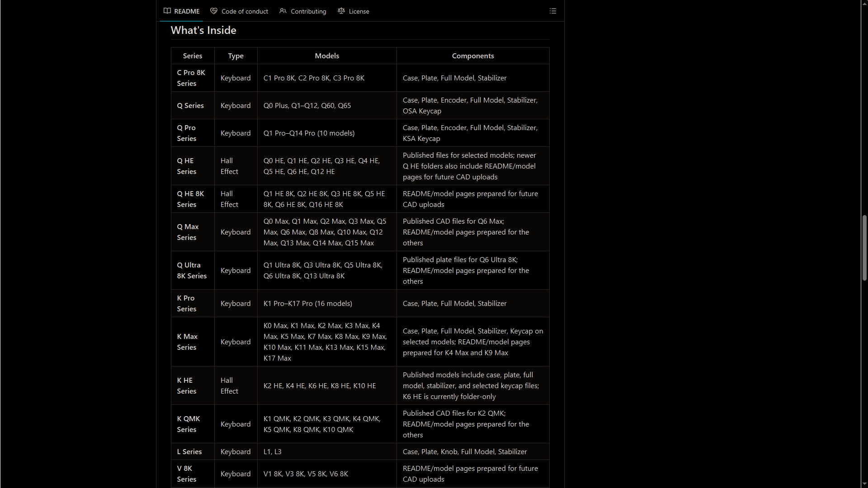Click the L Series row label
The image size is (868, 488).
click(x=189, y=451)
